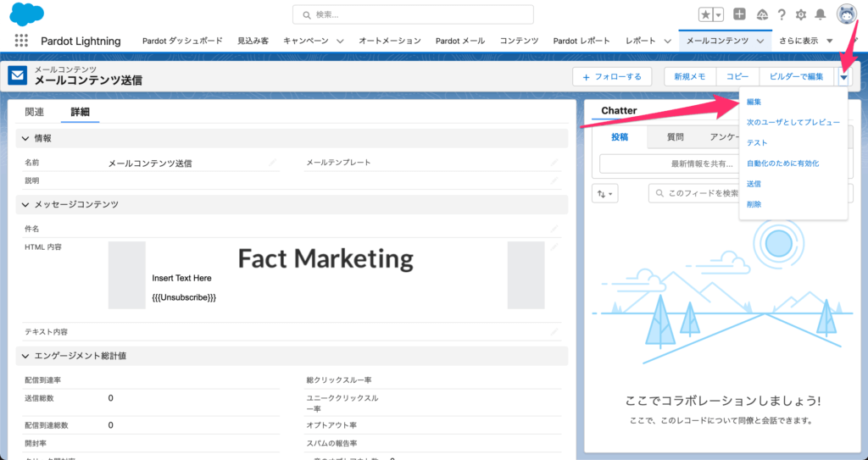This screenshot has width=868, height=460.
Task: Click the user avatar profile icon
Action: (x=846, y=14)
